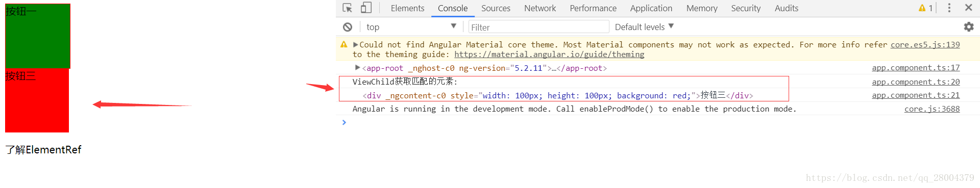Expand the app-root element node
This screenshot has width=980, height=188.
pyautogui.click(x=357, y=68)
